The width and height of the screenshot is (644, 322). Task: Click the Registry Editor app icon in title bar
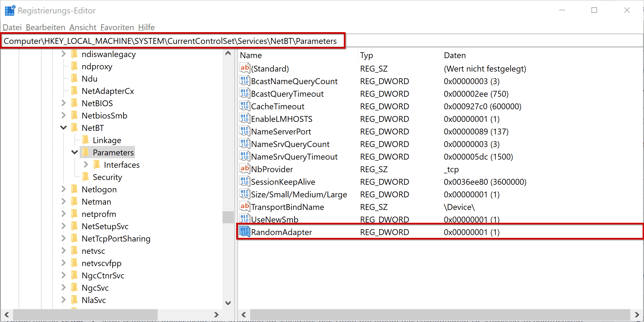coord(10,10)
